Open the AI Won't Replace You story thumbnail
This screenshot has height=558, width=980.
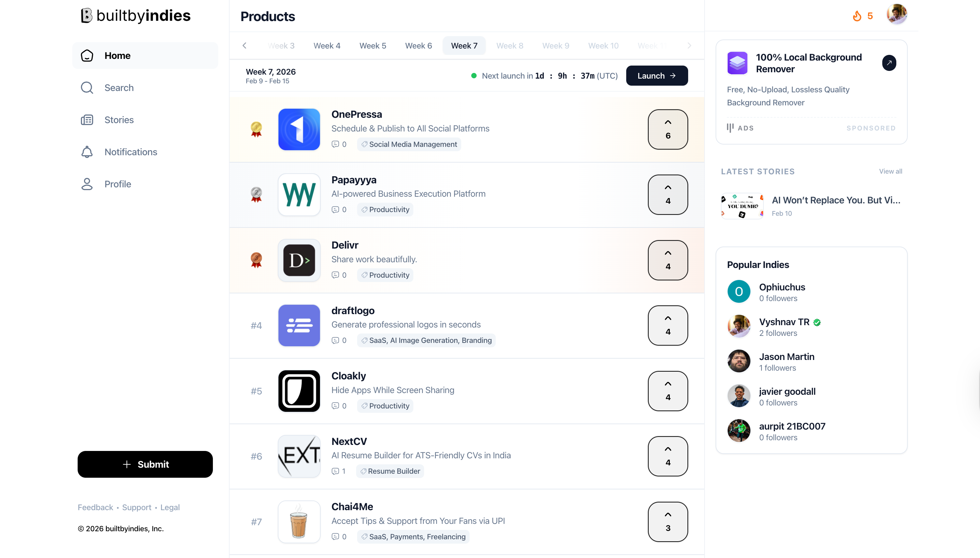tap(741, 206)
